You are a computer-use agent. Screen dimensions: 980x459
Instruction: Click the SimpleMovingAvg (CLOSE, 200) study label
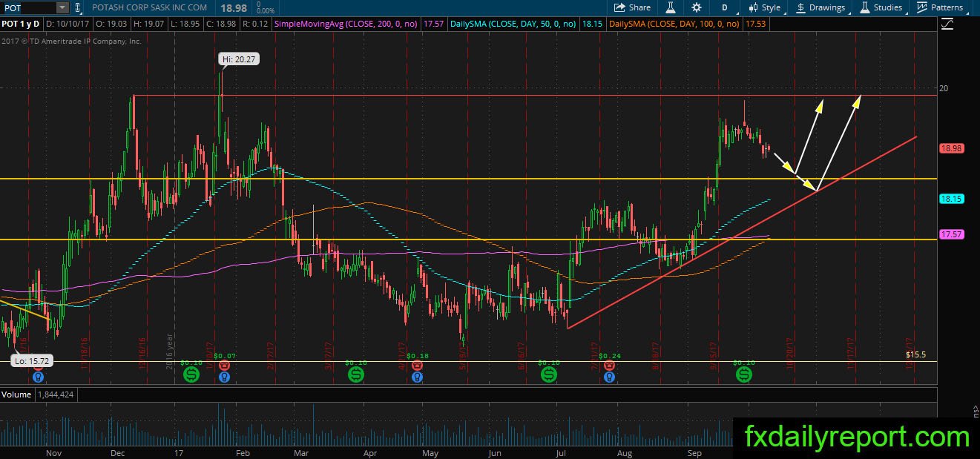coord(346,24)
